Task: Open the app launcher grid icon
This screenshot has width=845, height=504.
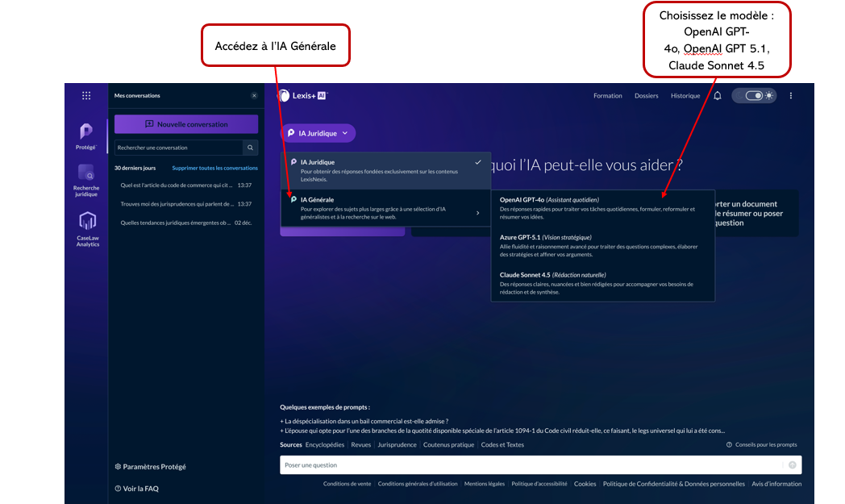Action: click(86, 96)
